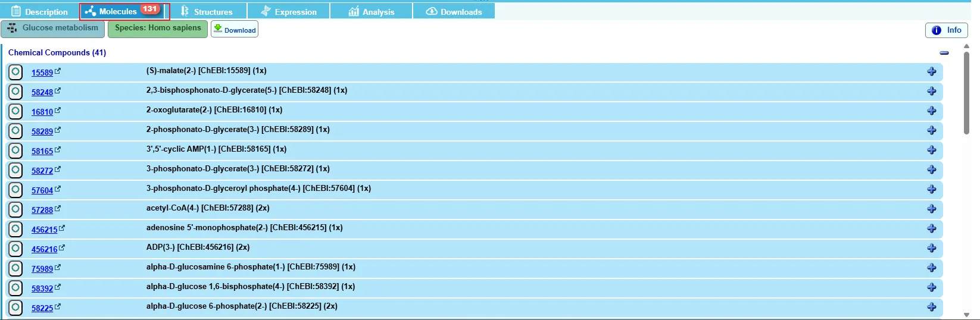The height and width of the screenshot is (320, 980).
Task: Open ChEBI link 58289
Action: (x=42, y=131)
